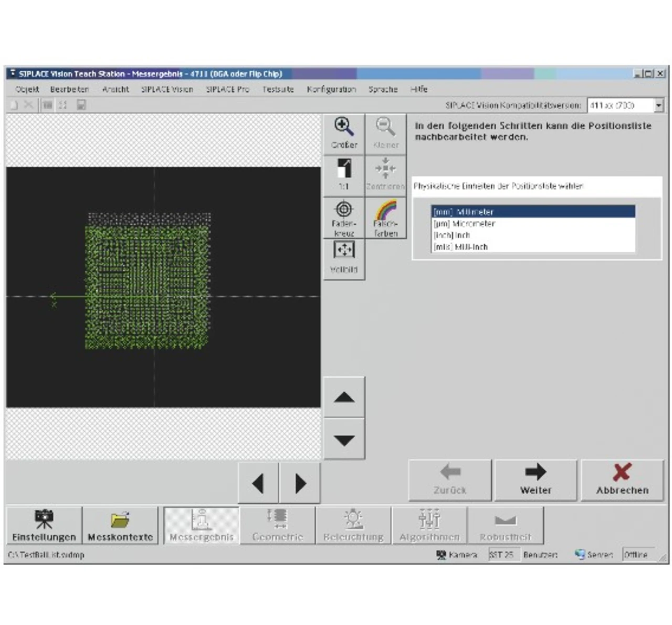Pan the image left with the arrow

[258, 483]
